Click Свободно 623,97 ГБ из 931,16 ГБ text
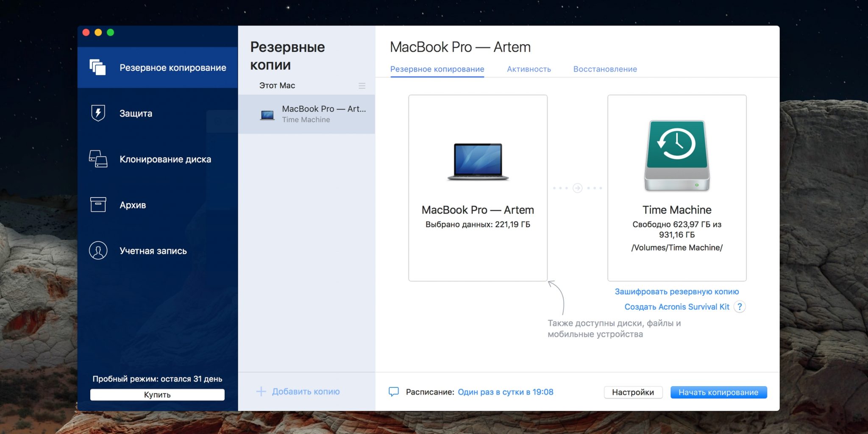The image size is (868, 434). (x=677, y=230)
